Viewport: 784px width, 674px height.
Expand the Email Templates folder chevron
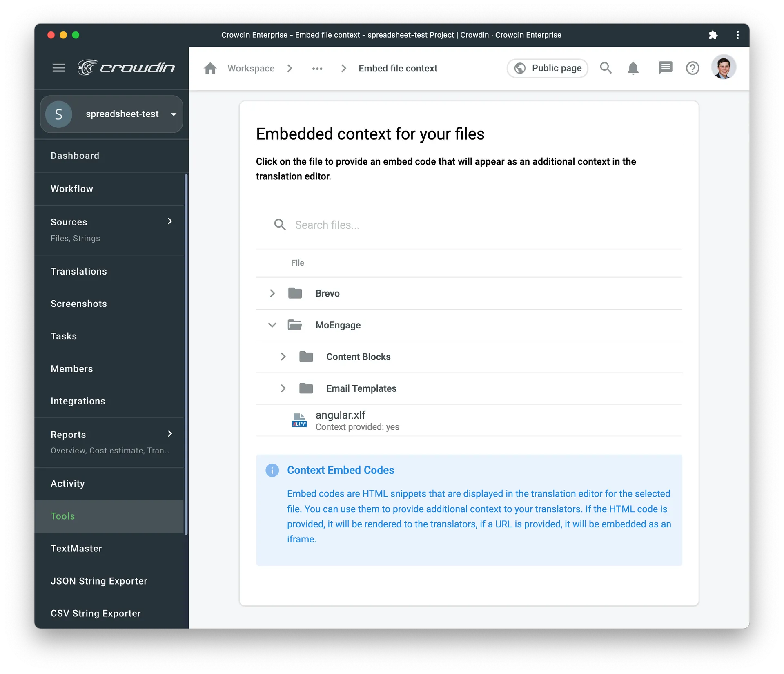coord(283,388)
